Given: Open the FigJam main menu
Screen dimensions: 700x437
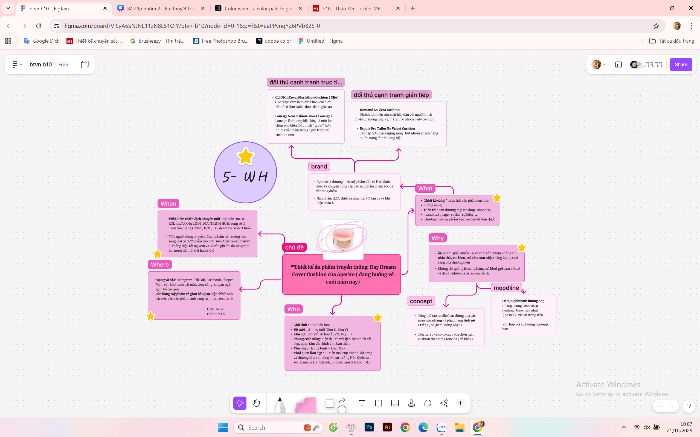Looking at the screenshot, I should [16, 65].
